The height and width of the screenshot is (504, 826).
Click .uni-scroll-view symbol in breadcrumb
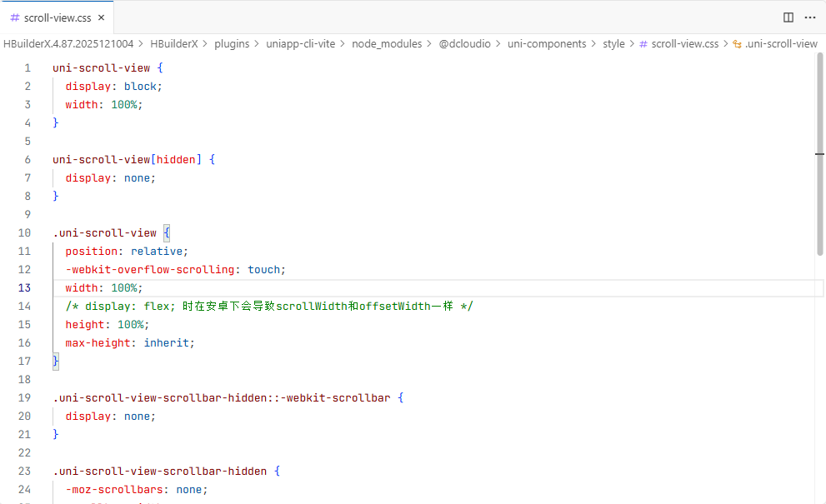tap(781, 43)
